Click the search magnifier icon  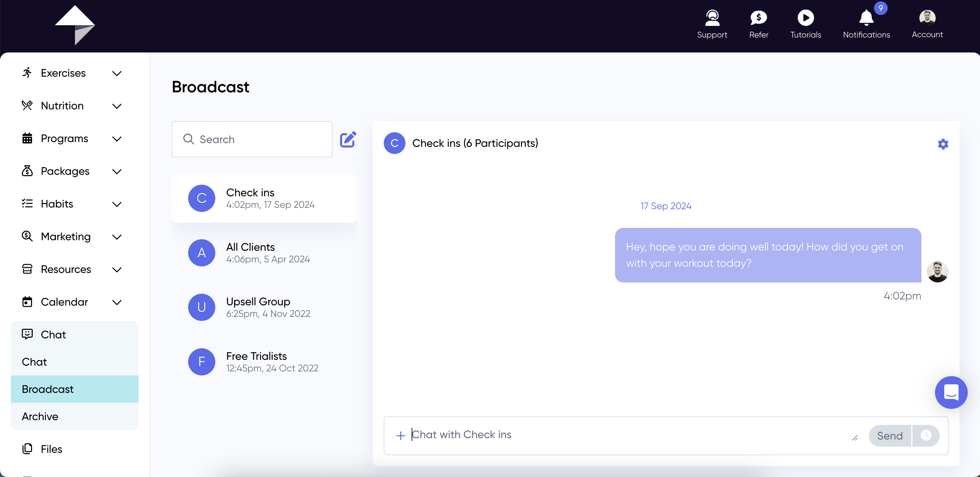click(x=188, y=139)
